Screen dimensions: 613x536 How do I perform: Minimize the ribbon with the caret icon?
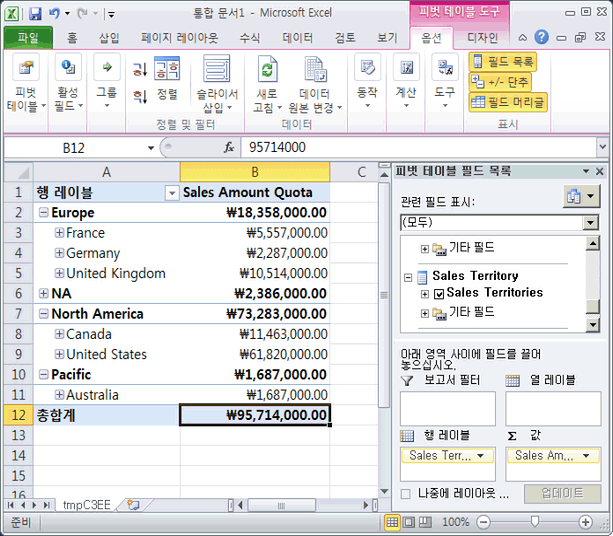(522, 38)
